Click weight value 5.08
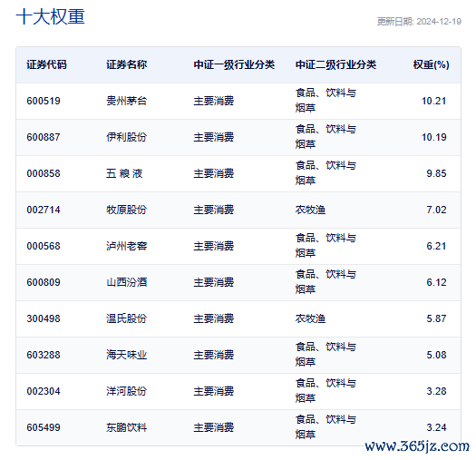Viewport: 476px width, 460px height. (x=436, y=355)
